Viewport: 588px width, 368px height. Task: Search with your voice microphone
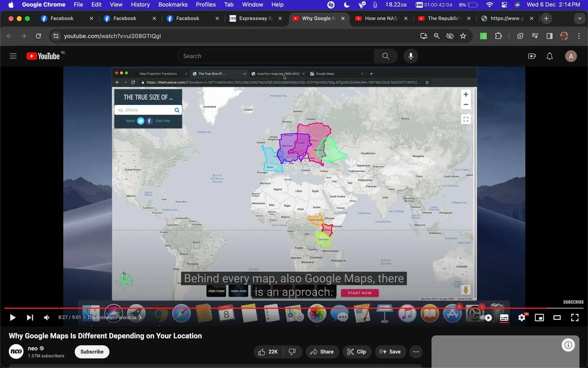(411, 56)
